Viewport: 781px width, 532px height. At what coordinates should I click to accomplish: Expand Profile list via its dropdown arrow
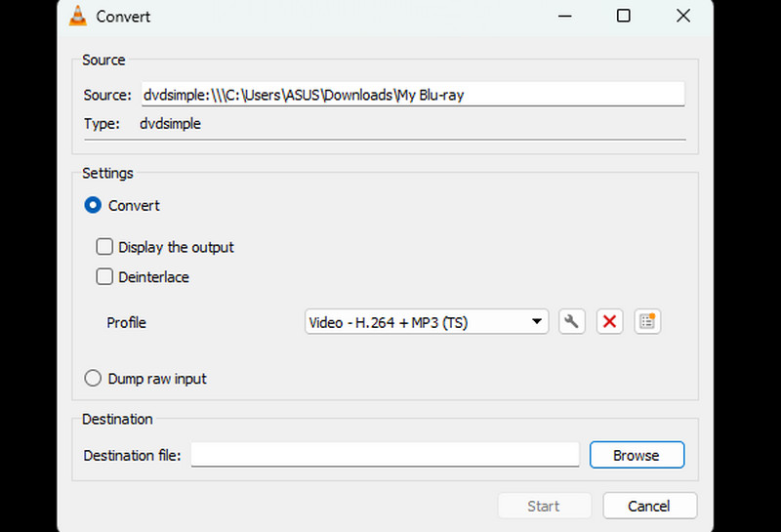[x=536, y=321]
